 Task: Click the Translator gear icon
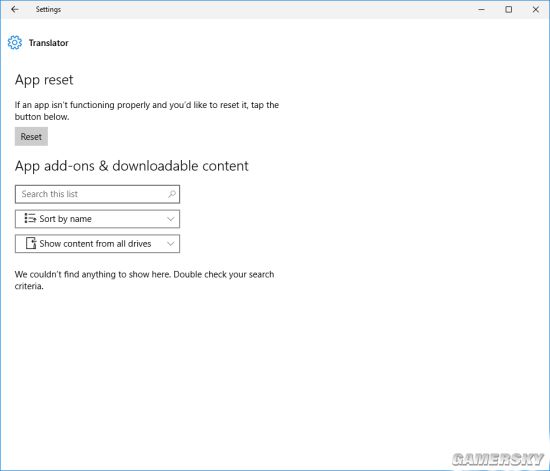[x=15, y=43]
